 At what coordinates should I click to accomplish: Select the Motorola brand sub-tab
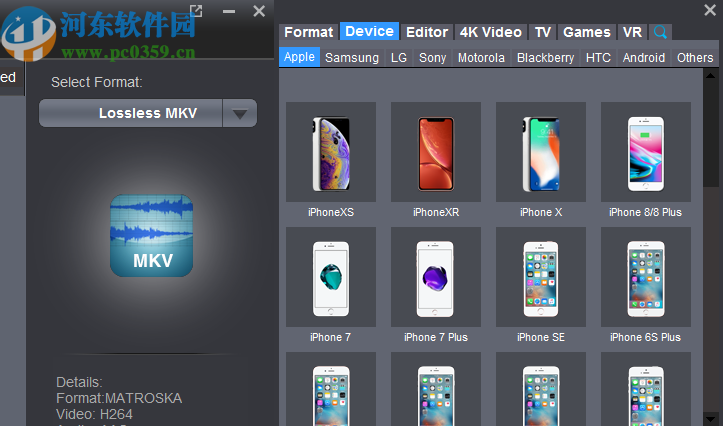point(481,58)
